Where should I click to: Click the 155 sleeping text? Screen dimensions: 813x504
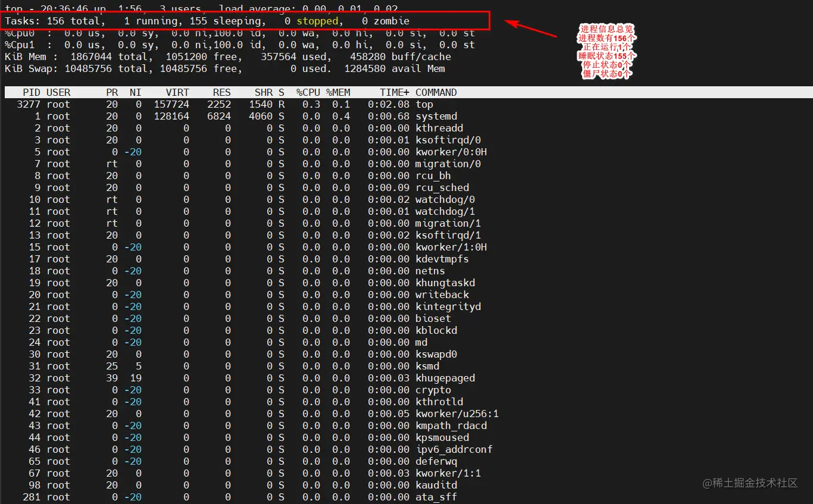click(x=225, y=21)
